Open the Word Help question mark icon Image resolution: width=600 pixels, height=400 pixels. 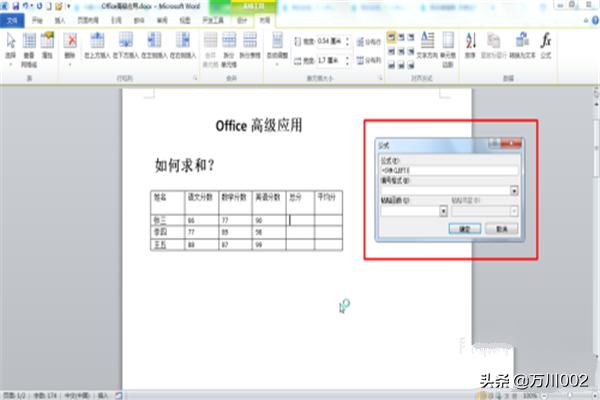[595, 21]
